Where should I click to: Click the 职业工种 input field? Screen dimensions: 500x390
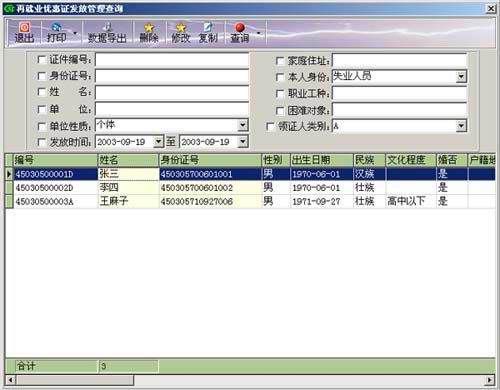click(400, 93)
